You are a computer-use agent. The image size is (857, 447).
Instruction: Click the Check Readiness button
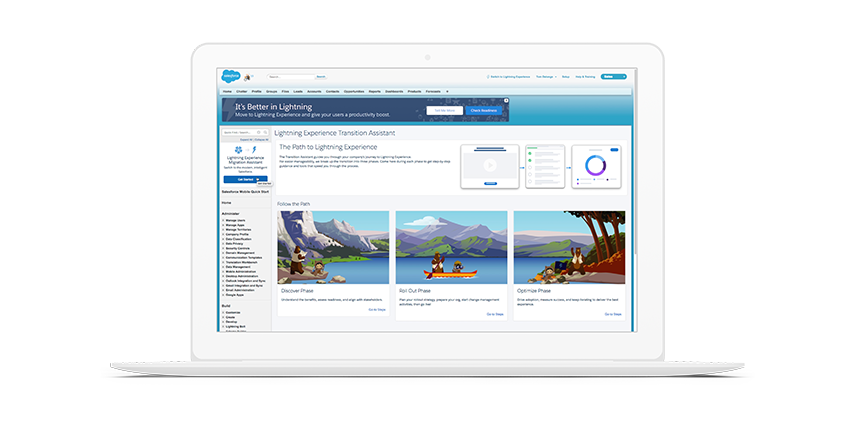click(x=484, y=110)
